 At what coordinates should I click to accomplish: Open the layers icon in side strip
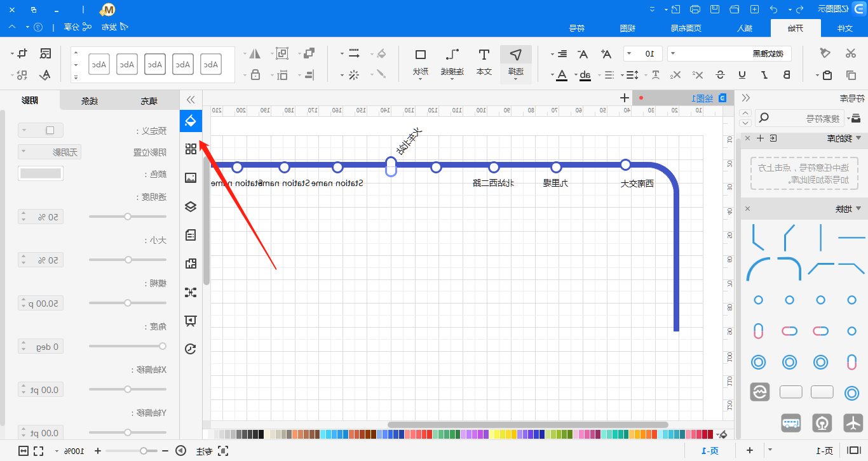191,206
